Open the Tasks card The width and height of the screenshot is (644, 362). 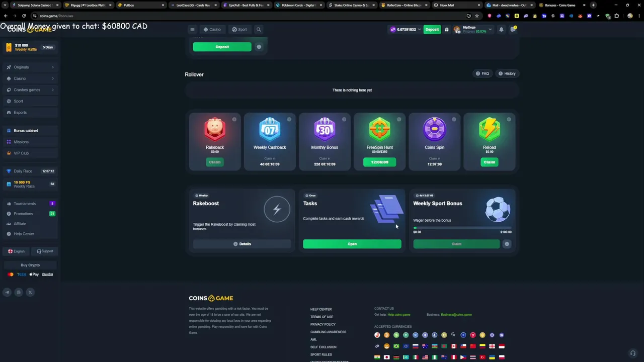pyautogui.click(x=352, y=244)
